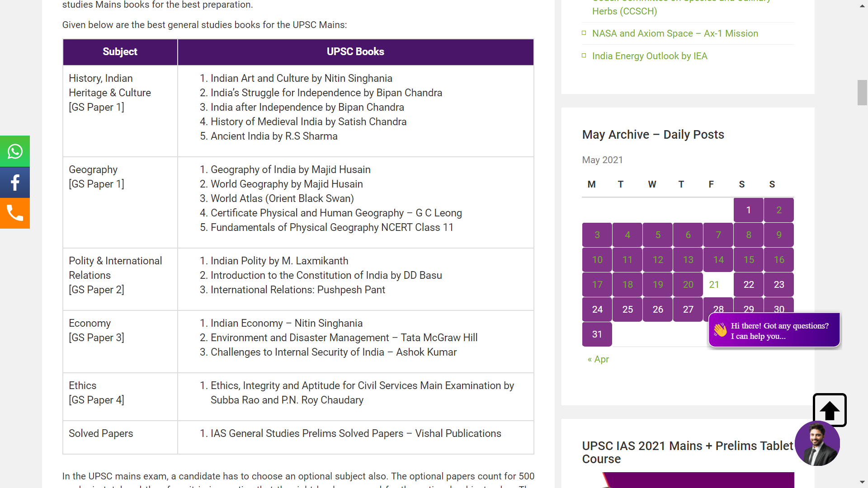Viewport: 868px width, 488px height.
Task: Open the Herbs (CCSCH) article link
Action: [624, 11]
